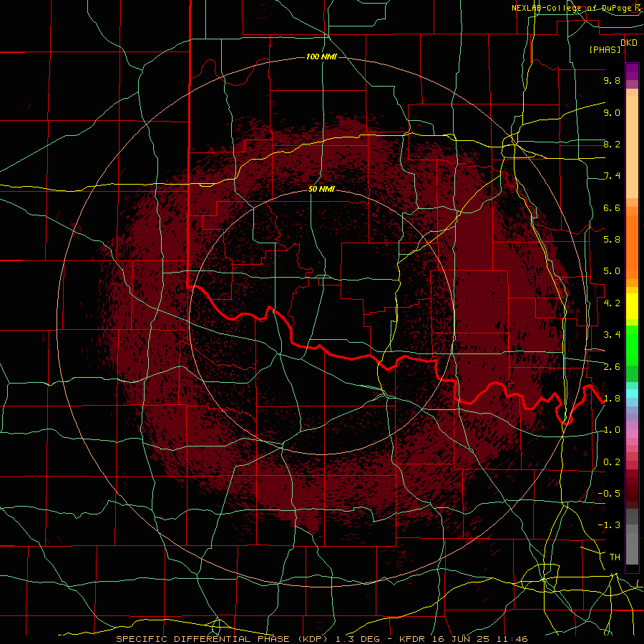Screen dimensions: 644x644
Task: Click the 8.2 value on color scale
Action: tap(612, 144)
